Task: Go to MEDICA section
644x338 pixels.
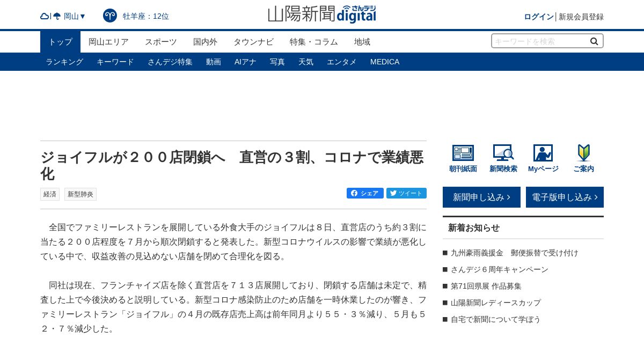Action: pos(385,62)
